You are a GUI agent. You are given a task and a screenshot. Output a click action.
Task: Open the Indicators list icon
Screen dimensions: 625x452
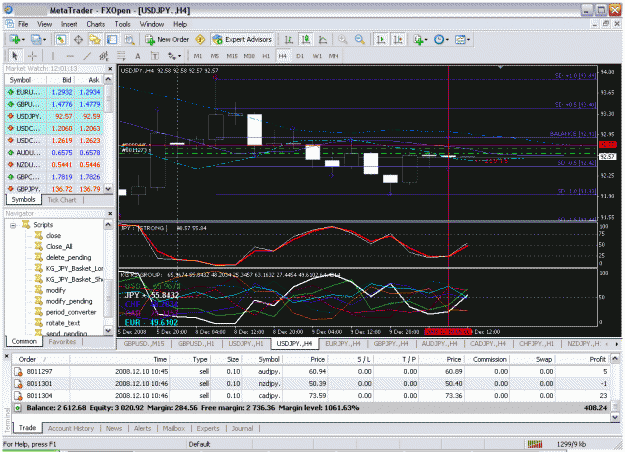(420, 39)
